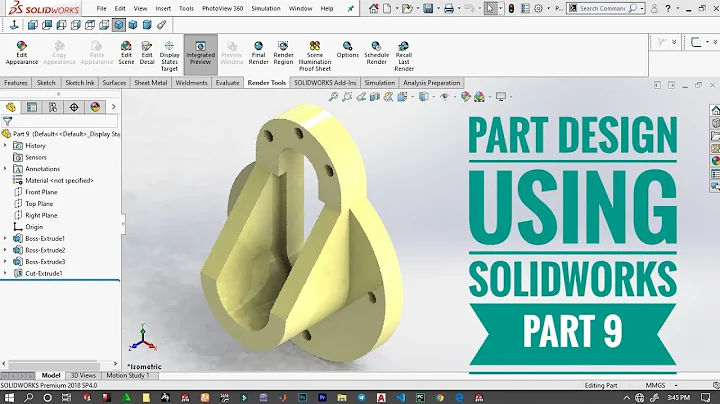The height and width of the screenshot is (404, 720).
Task: Open the Edit Decal tool
Action: (147, 53)
